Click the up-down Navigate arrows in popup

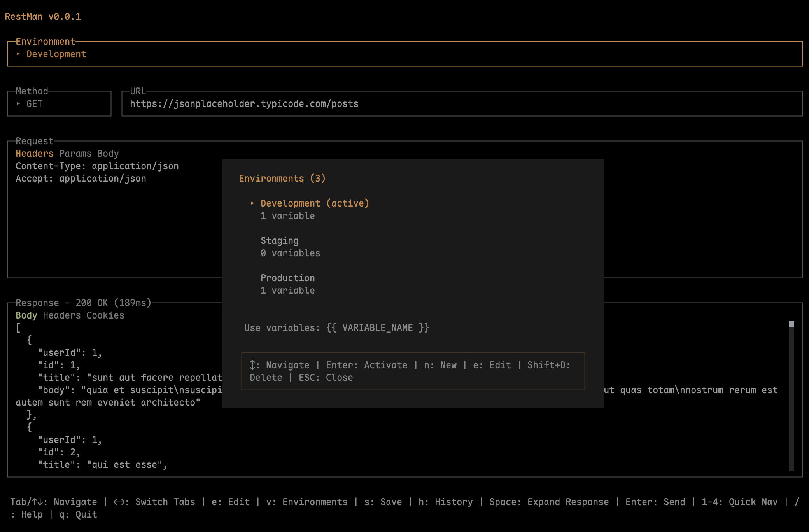(x=253, y=365)
